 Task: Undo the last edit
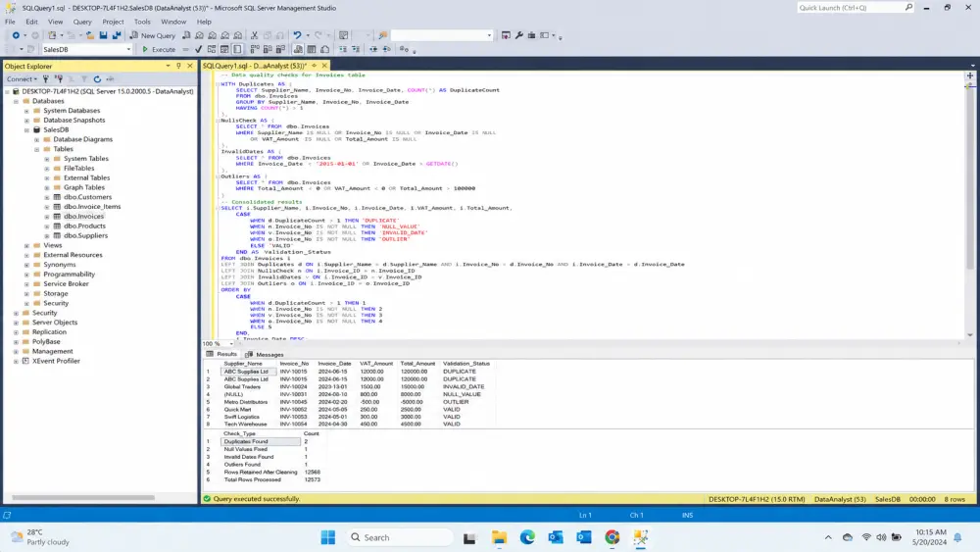coord(298,35)
